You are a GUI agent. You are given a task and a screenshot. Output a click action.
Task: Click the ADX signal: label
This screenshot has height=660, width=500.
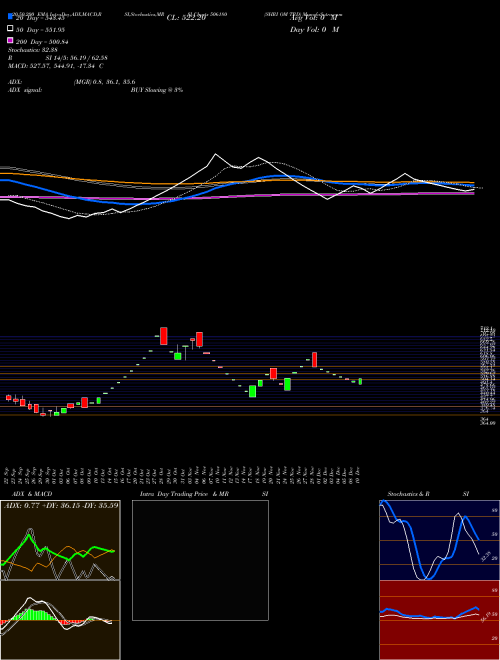25,90
